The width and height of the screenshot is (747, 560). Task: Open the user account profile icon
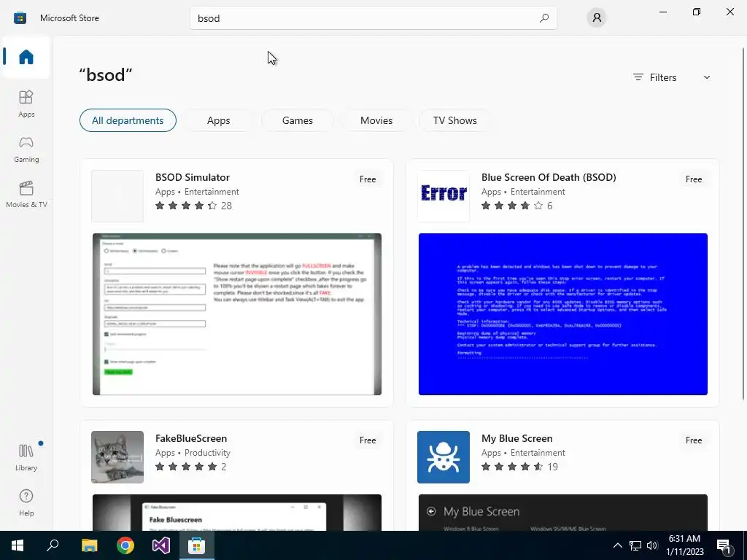pyautogui.click(x=597, y=18)
